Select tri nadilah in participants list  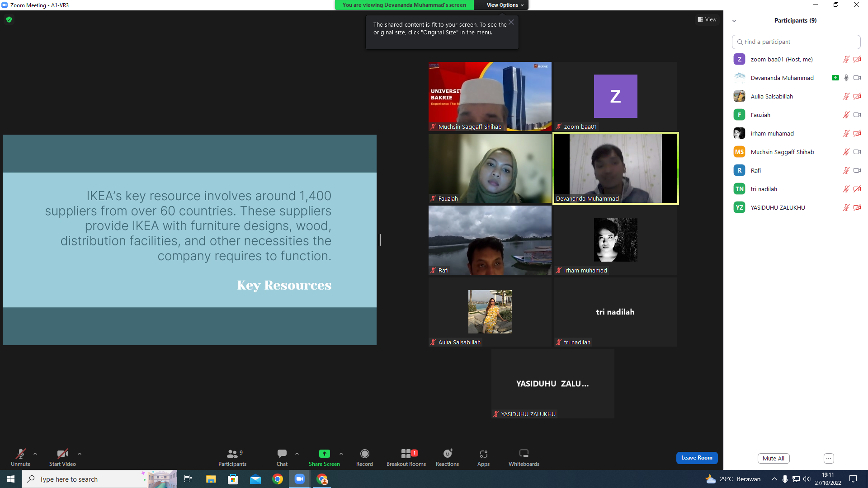[x=796, y=189]
